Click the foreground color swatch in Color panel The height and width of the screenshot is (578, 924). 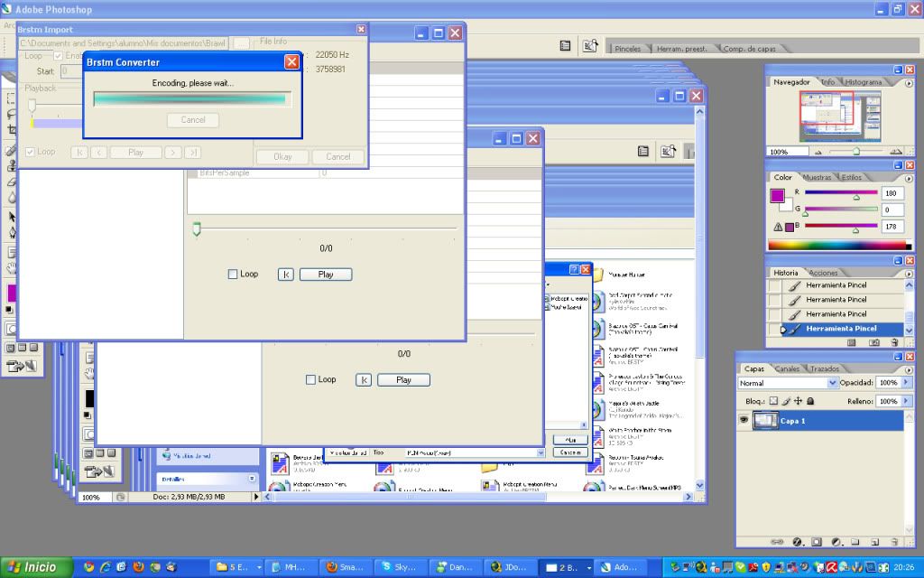click(x=777, y=195)
